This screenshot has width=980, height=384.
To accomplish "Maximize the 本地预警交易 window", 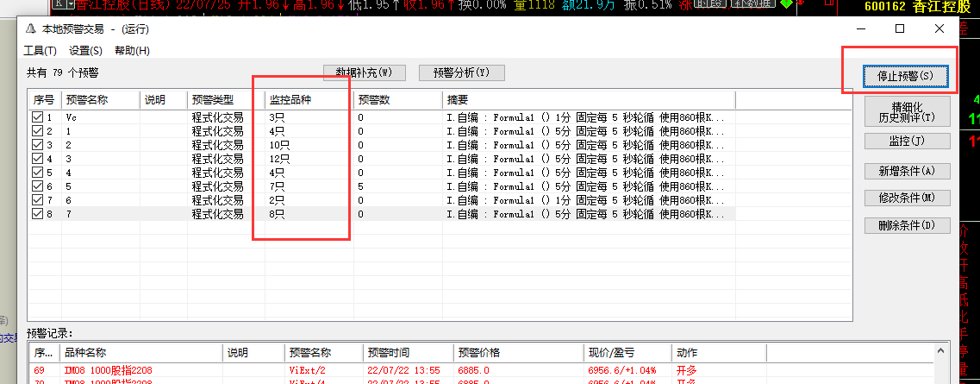I will 899,28.
